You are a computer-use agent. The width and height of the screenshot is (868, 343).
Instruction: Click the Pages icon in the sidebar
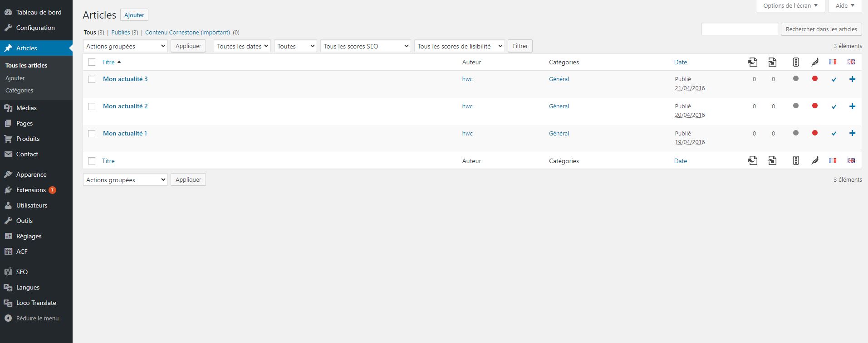[x=8, y=123]
